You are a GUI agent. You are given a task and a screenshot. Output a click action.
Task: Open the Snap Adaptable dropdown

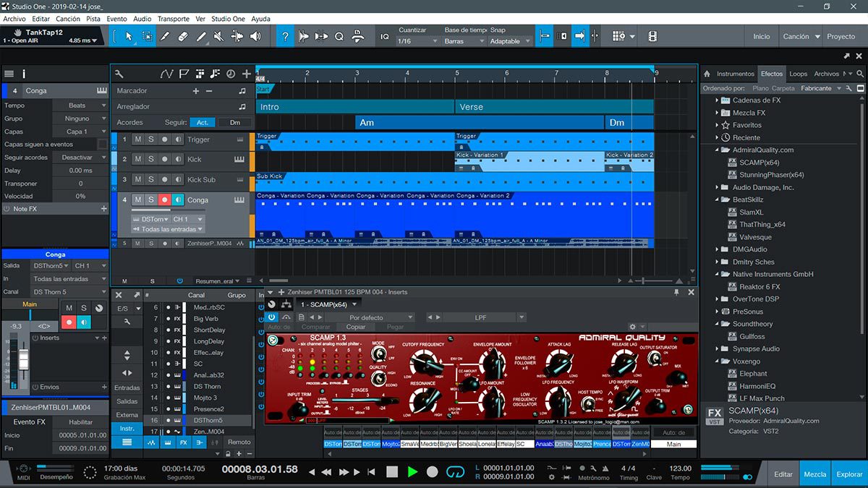coord(510,41)
